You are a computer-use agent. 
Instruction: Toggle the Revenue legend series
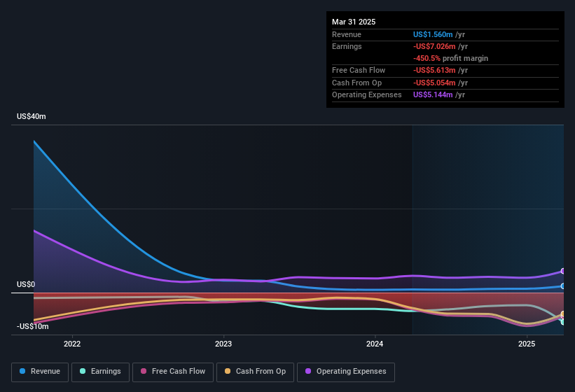click(x=40, y=372)
